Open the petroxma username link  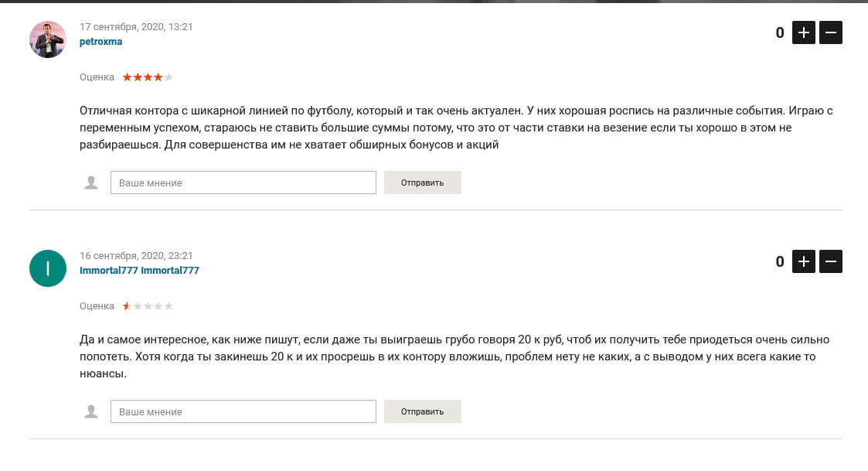tap(100, 42)
